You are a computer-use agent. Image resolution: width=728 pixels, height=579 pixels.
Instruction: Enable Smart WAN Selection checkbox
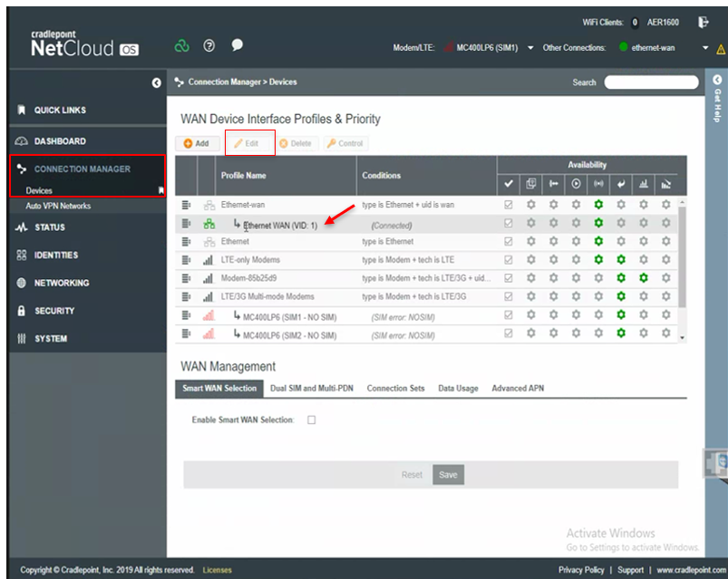point(312,420)
